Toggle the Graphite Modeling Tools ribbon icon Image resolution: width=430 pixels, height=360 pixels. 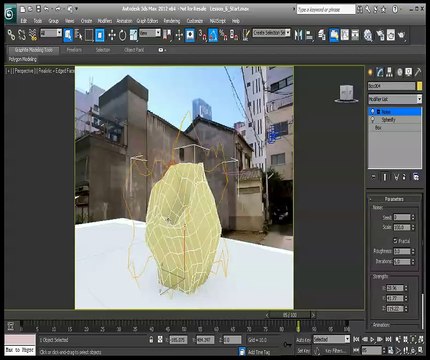coord(334,35)
